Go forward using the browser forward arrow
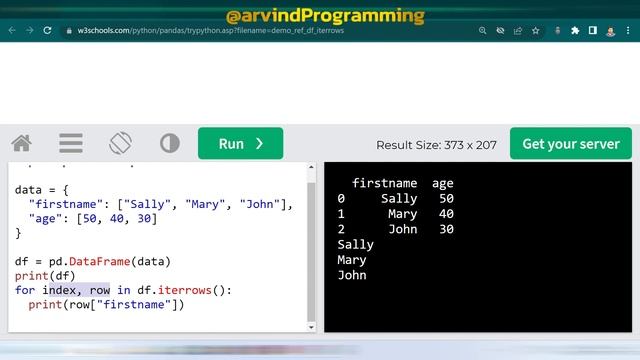The height and width of the screenshot is (360, 640). 30,31
